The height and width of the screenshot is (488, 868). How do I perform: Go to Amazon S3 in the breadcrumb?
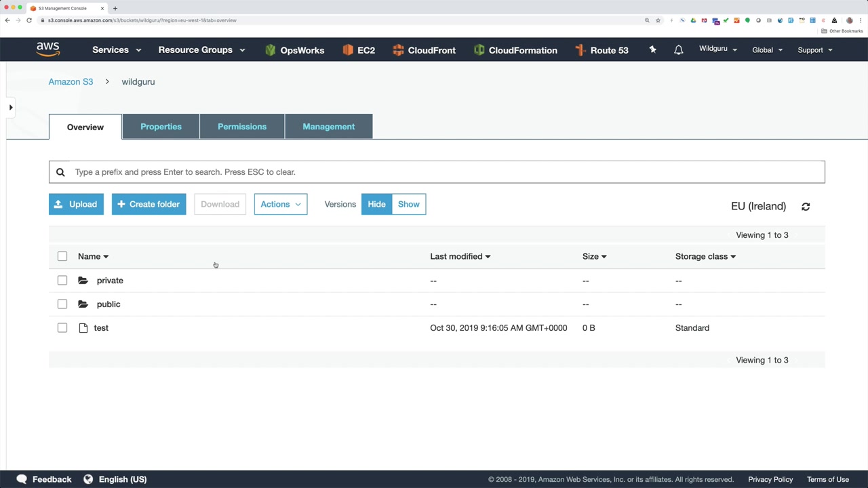[x=71, y=82]
